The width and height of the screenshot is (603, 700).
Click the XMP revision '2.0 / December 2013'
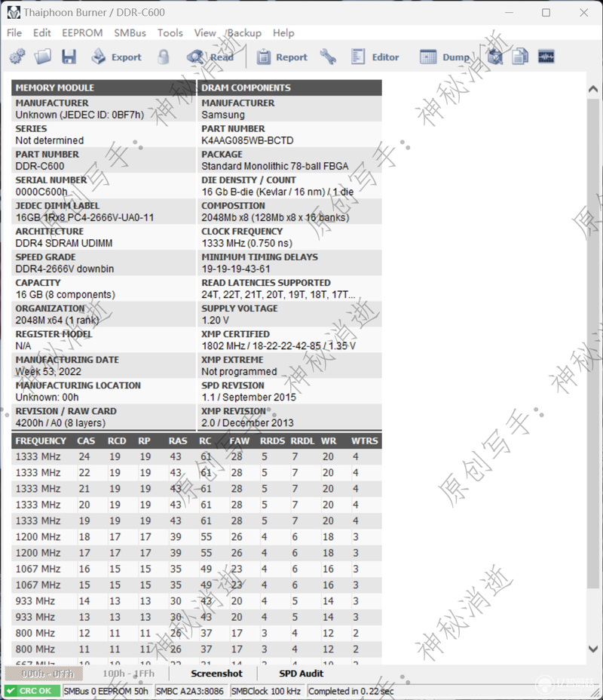point(247,422)
